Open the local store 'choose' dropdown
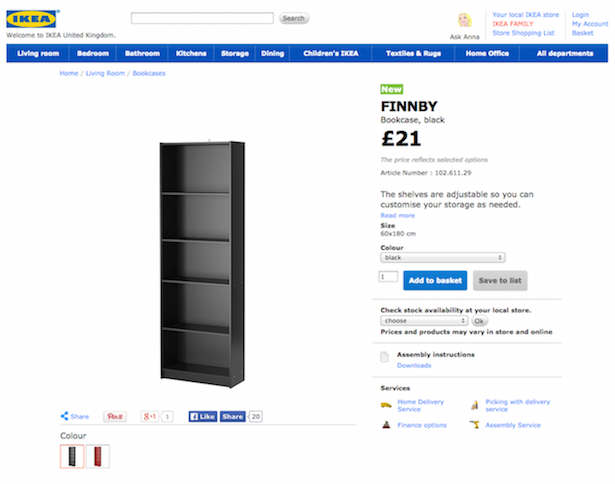Screen dimensions: 615x484 [424, 321]
